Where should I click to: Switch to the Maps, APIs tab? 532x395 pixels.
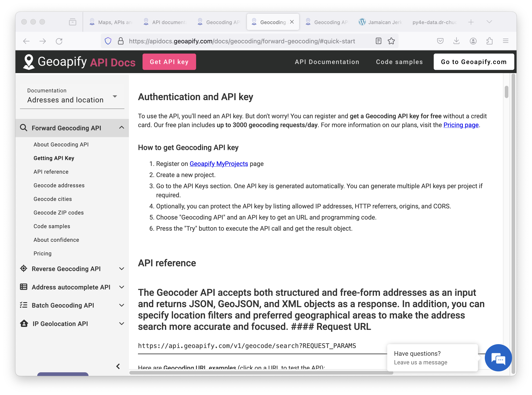(x=111, y=22)
